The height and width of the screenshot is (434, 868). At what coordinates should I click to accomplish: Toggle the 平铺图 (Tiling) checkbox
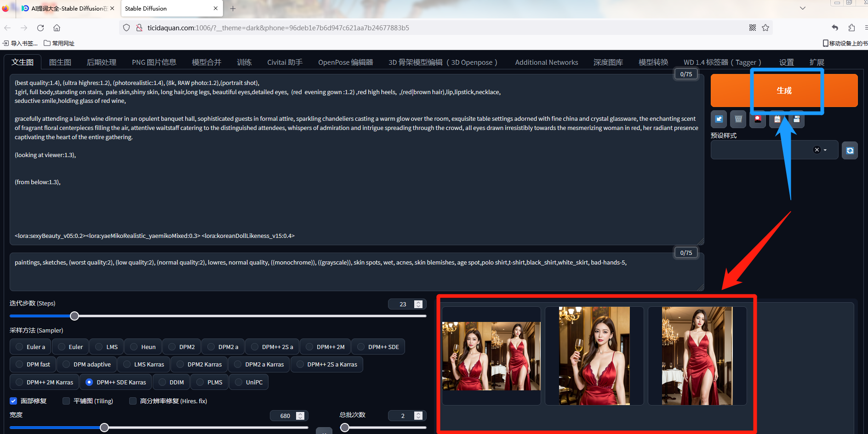pos(66,401)
